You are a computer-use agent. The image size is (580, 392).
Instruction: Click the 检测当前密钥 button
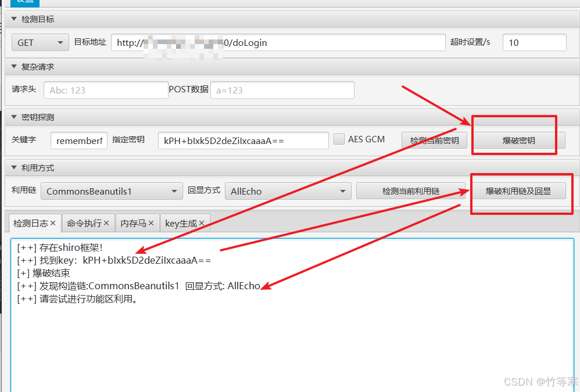(x=434, y=139)
